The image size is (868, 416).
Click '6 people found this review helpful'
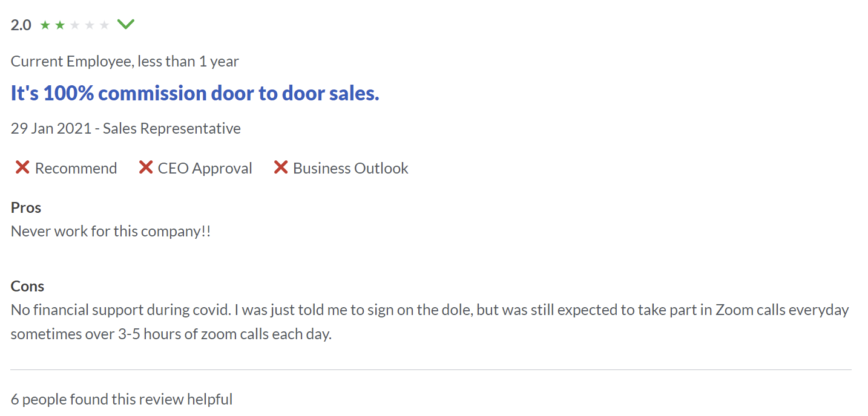click(x=122, y=399)
